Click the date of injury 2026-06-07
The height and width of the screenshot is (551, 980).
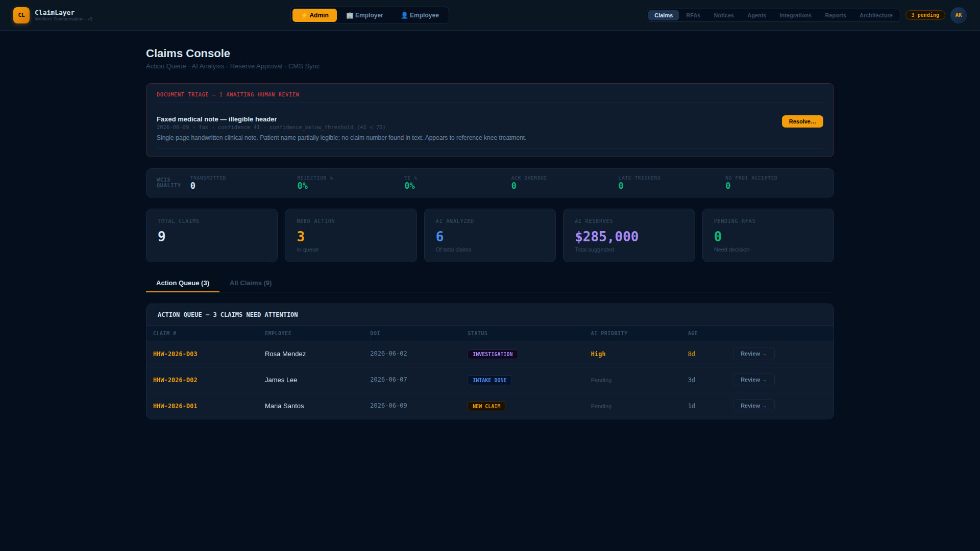pos(388,380)
